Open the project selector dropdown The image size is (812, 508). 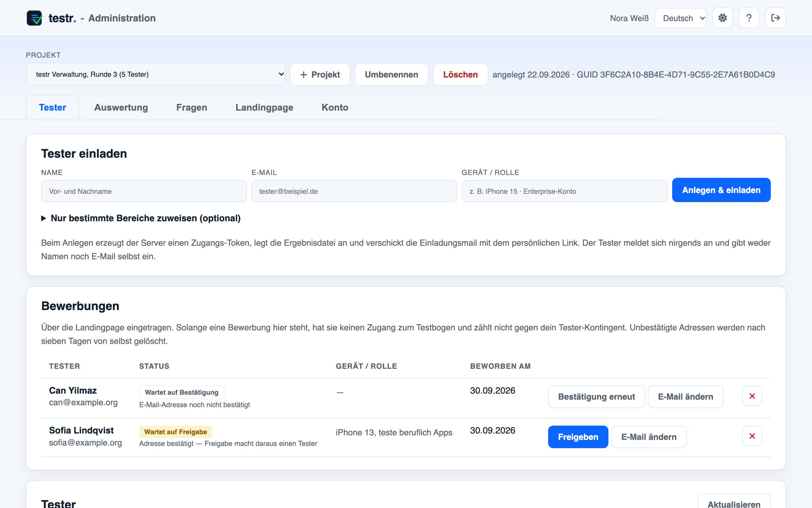pos(155,74)
